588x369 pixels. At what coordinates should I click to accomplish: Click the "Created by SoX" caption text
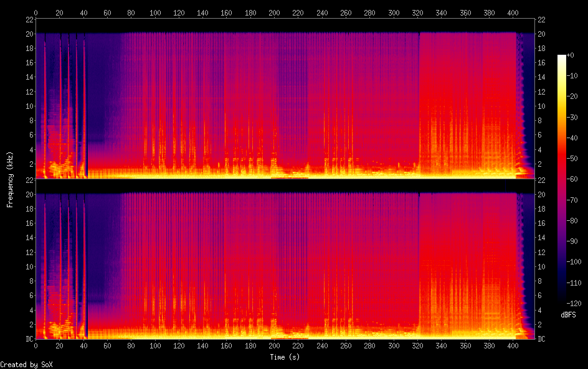[26, 364]
